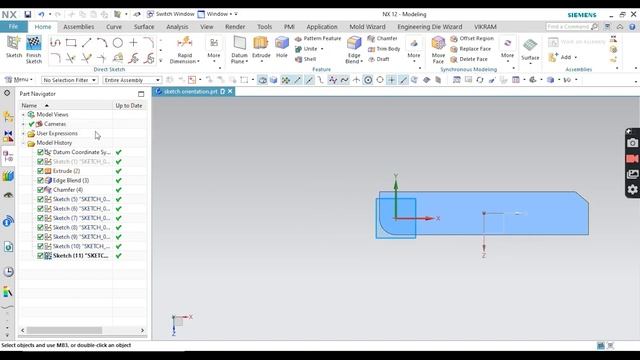This screenshot has height=360, width=640.
Task: Open the File menu
Action: 13,27
